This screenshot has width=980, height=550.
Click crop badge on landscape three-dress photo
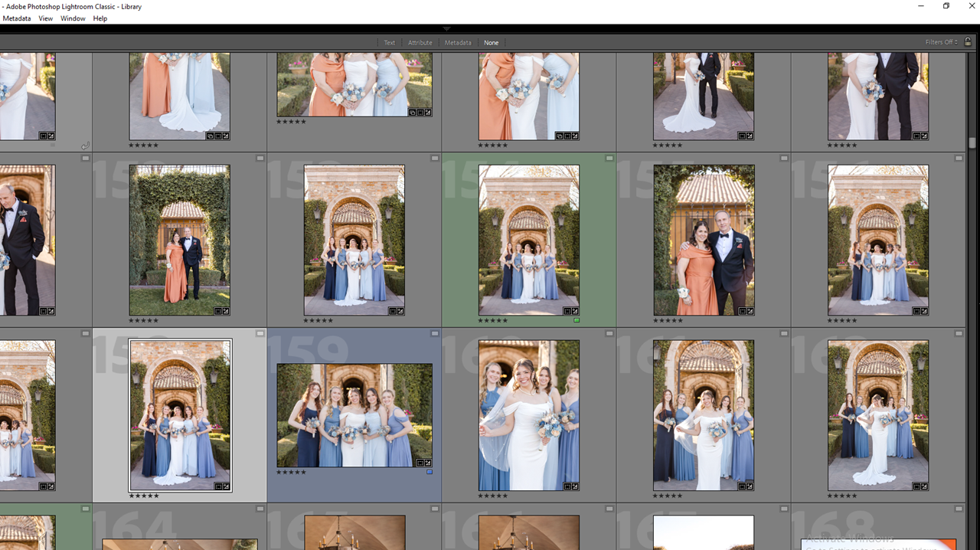coord(420,113)
